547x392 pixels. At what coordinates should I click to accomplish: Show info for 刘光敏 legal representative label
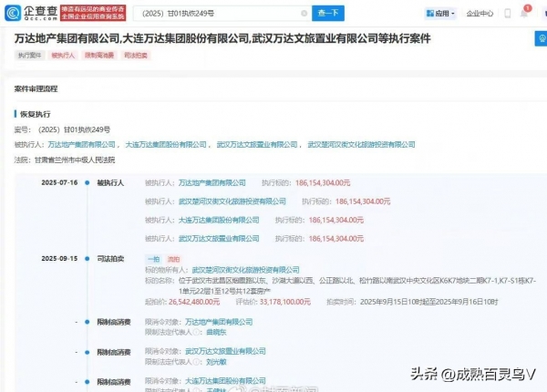pyautogui.click(x=197, y=362)
